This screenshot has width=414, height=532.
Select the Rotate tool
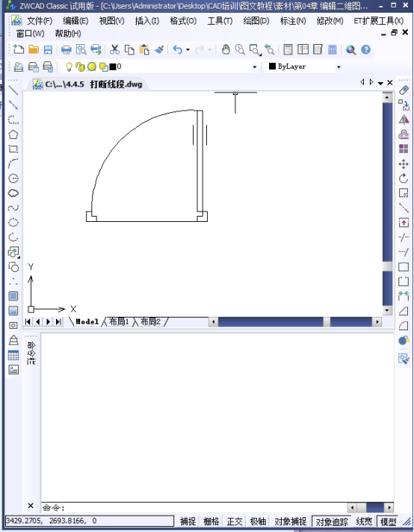click(x=404, y=179)
